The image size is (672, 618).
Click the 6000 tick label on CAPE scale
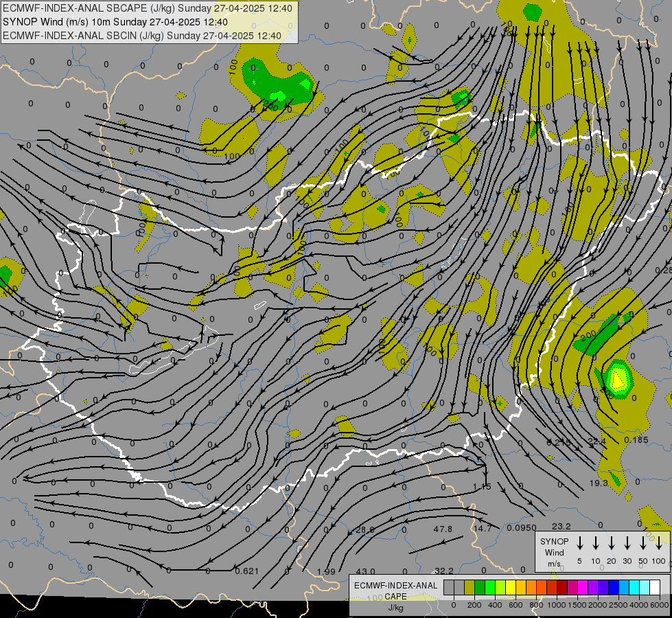[660, 605]
